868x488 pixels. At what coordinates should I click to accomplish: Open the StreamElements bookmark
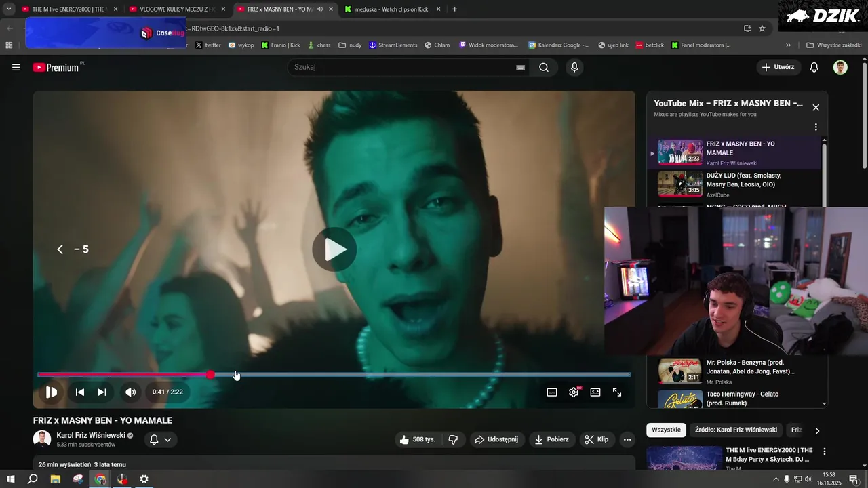point(393,45)
